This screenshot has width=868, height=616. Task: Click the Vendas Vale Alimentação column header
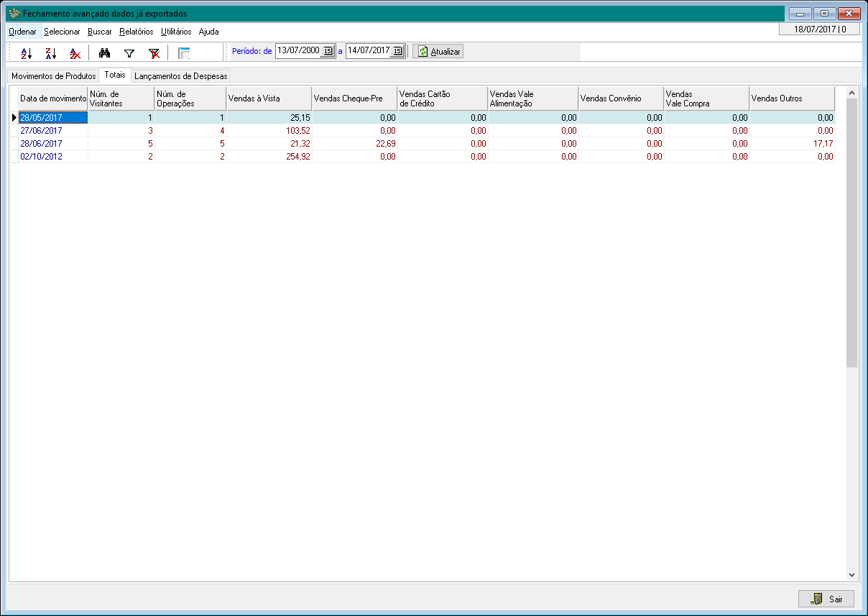point(533,98)
